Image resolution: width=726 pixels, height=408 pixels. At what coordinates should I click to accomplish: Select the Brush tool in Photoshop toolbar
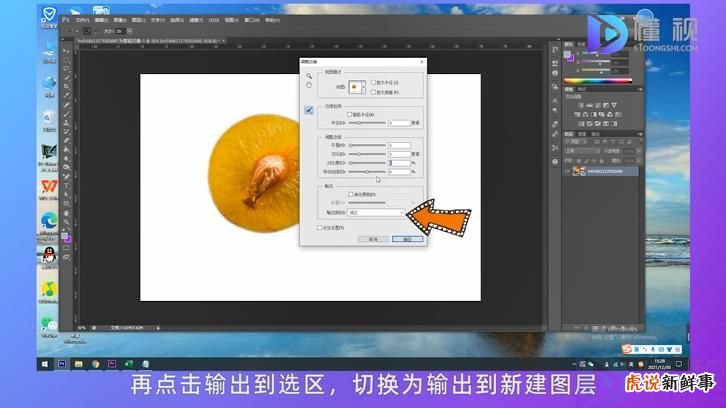pos(67,114)
